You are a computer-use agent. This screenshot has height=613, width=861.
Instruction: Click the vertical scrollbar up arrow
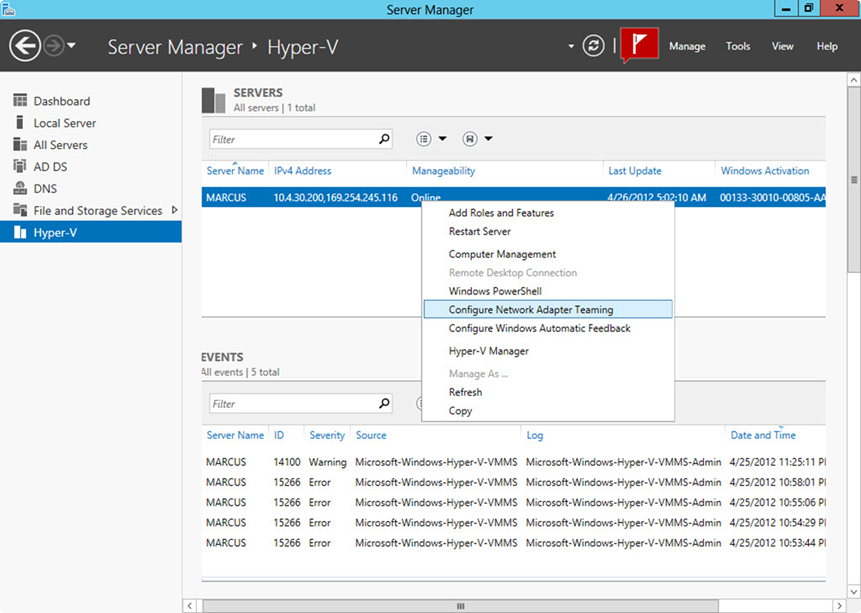(854, 80)
